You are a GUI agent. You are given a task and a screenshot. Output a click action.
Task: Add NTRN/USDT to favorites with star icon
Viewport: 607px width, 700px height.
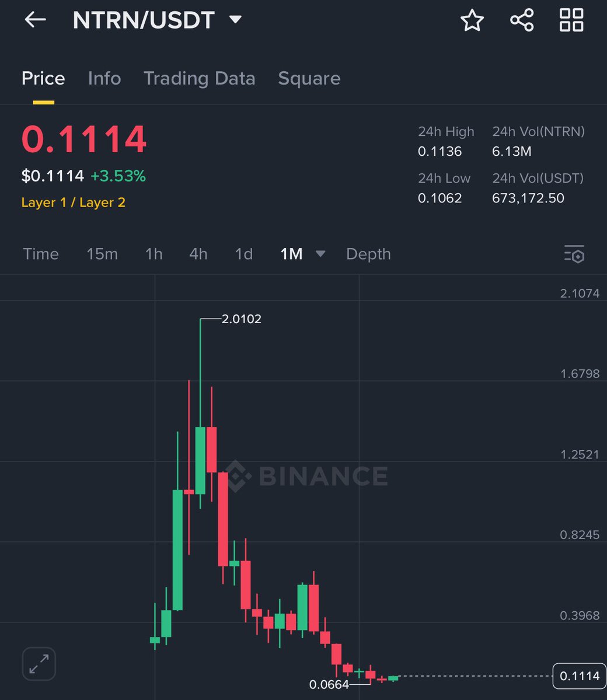pyautogui.click(x=472, y=20)
